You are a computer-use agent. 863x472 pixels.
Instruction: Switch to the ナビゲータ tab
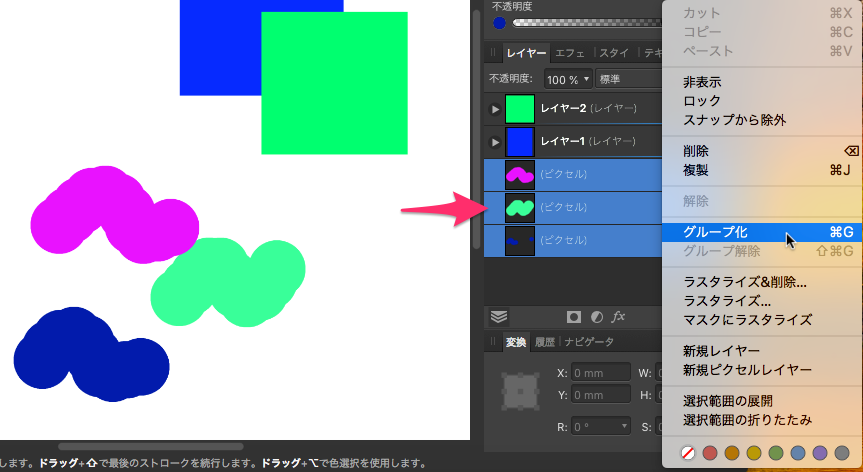tap(589, 342)
